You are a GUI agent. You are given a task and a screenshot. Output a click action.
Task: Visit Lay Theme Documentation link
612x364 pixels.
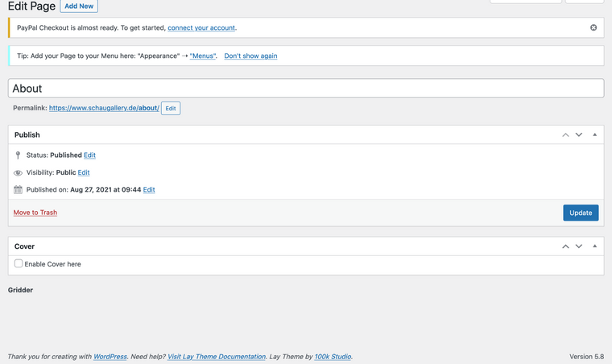217,356
